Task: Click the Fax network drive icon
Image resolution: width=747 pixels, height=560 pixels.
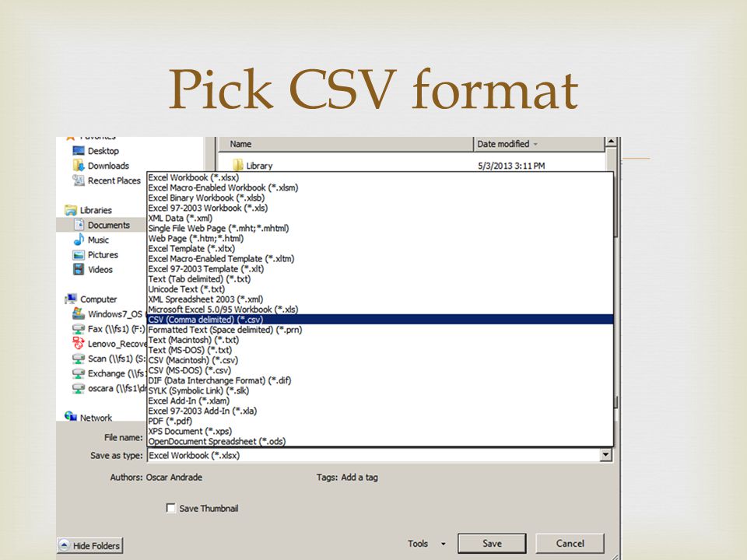Action: pyautogui.click(x=79, y=329)
